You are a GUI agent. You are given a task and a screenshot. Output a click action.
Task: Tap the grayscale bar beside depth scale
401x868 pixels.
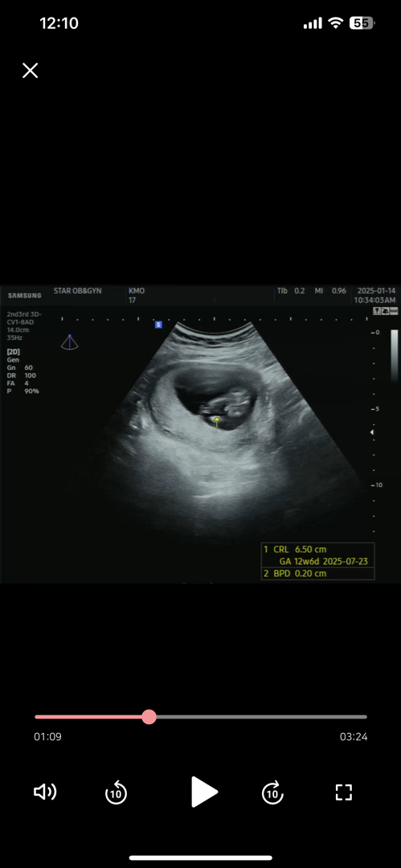point(395,356)
